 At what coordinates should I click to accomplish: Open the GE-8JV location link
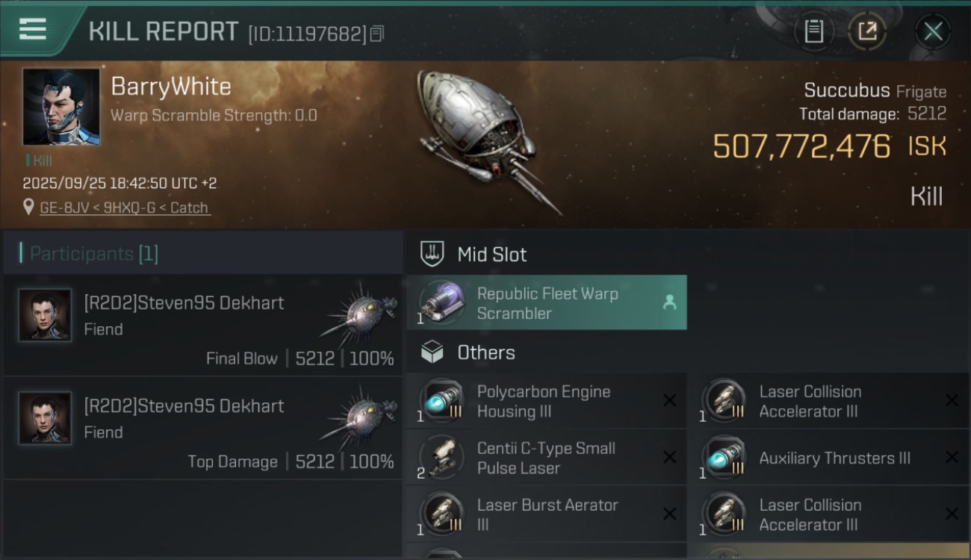[x=124, y=208]
